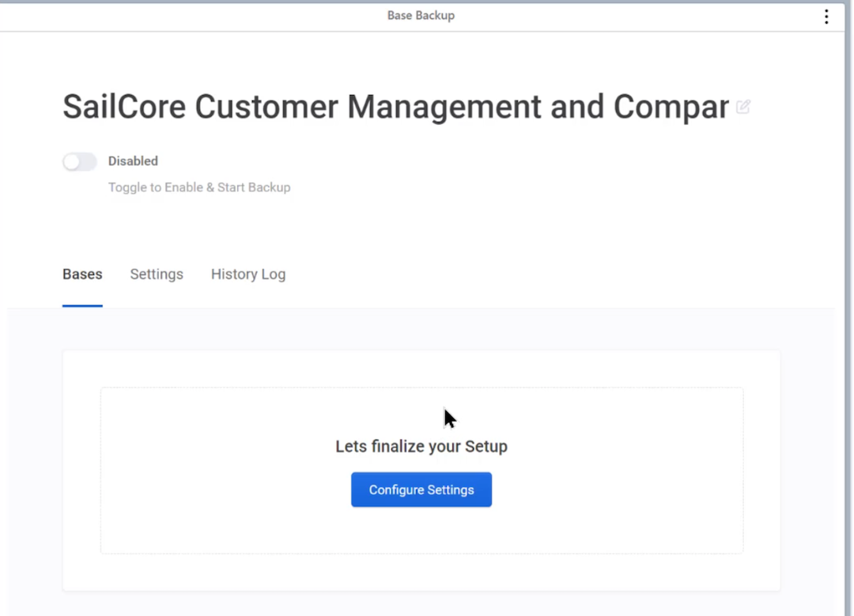
Task: Enable the Disabled backup toggle switch
Action: point(80,162)
